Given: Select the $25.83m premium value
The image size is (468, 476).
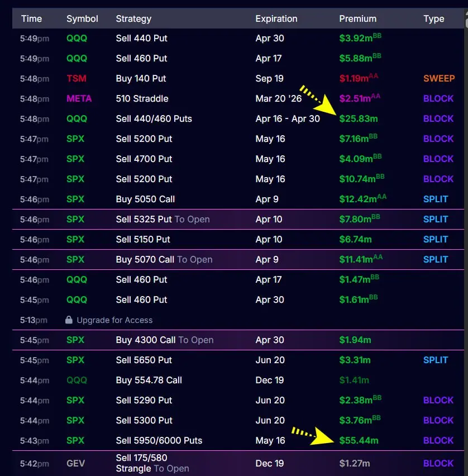Looking at the screenshot, I should pyautogui.click(x=358, y=119).
